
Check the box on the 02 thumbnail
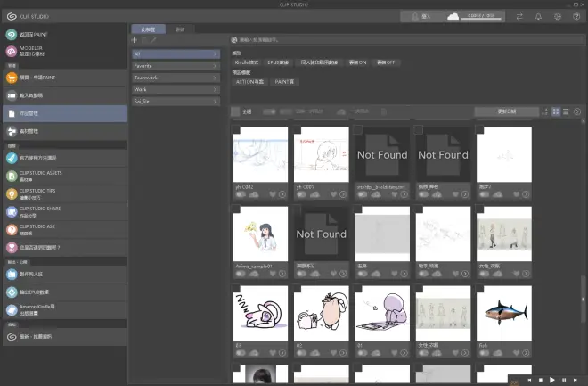coord(298,289)
